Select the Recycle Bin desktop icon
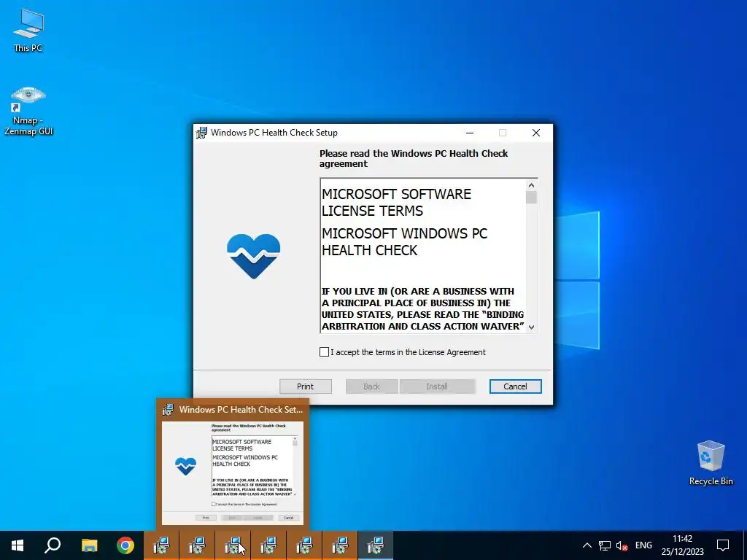Viewport: 747px width, 560px height. point(711,463)
